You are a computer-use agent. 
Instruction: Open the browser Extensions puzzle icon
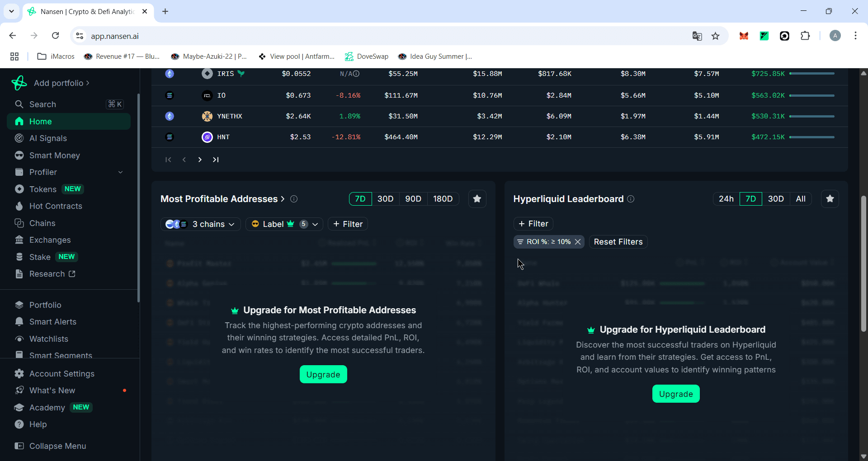[x=805, y=36]
